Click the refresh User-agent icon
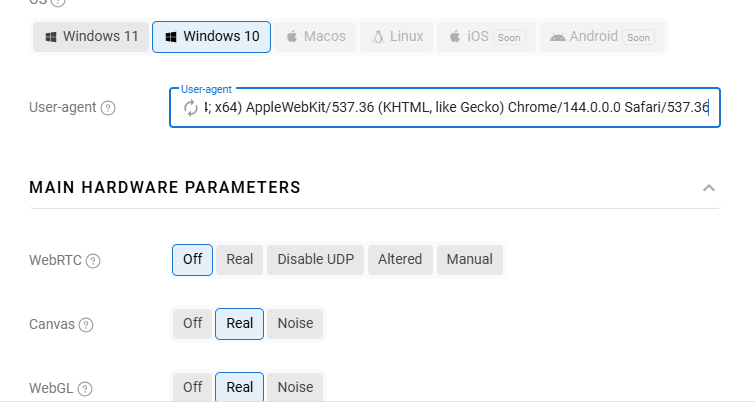Screen dimensions: 755x412 click(190, 108)
